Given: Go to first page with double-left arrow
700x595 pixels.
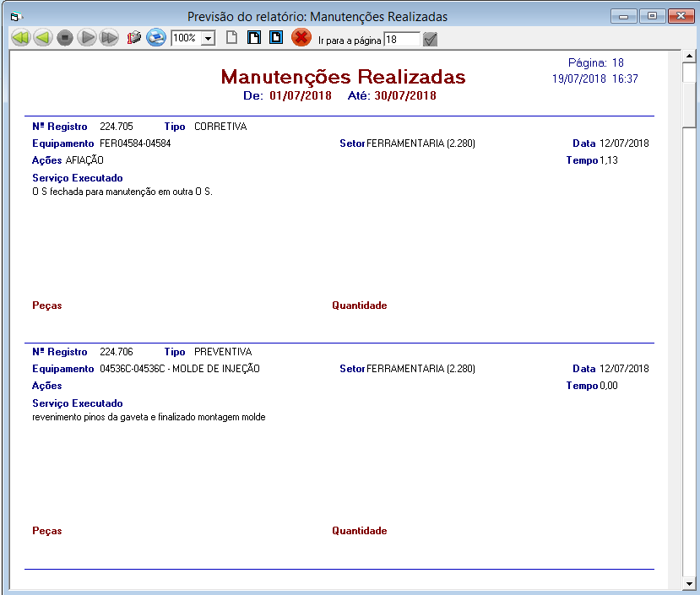Looking at the screenshot, I should (x=20, y=38).
